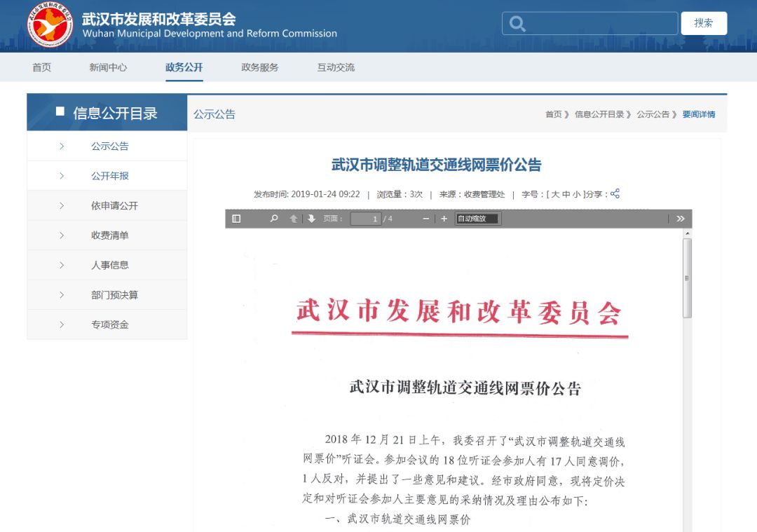Viewport: 757px width, 532px height.
Task: Open the 自动缩放 zoom dropdown
Action: coord(477,219)
